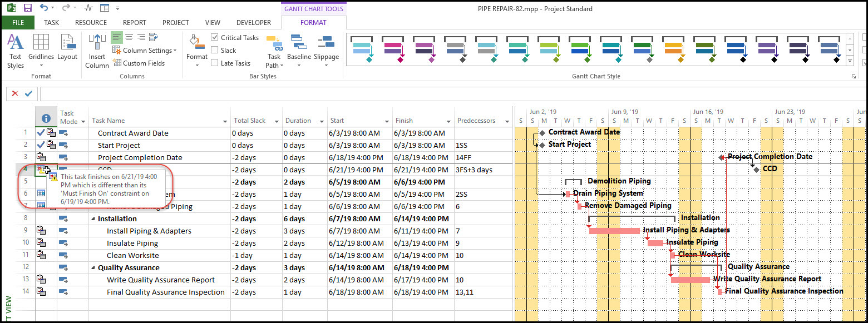Screen dimensions: 868x323
Task: Check the Late Tasks checkbox
Action: click(215, 63)
